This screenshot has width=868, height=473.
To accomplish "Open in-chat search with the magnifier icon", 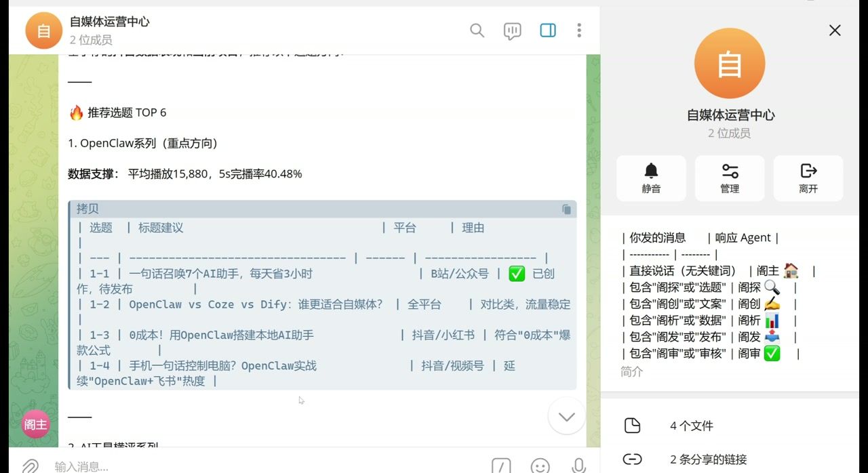I will coord(477,30).
